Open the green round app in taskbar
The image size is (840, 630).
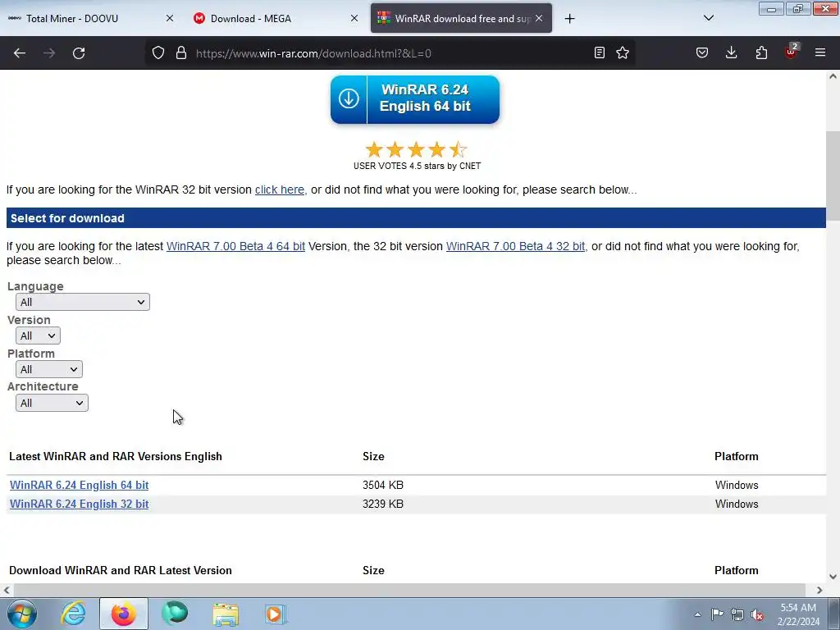pos(175,614)
